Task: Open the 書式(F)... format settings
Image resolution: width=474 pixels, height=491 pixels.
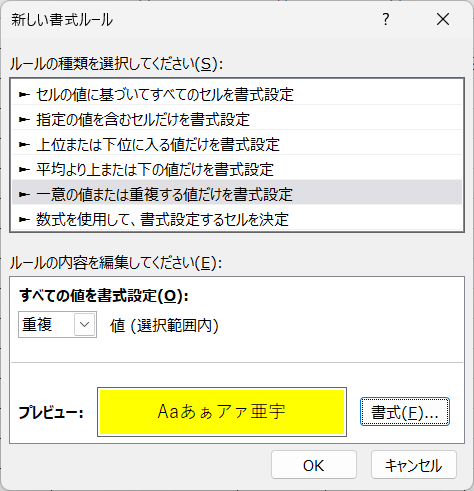Action: click(x=405, y=412)
